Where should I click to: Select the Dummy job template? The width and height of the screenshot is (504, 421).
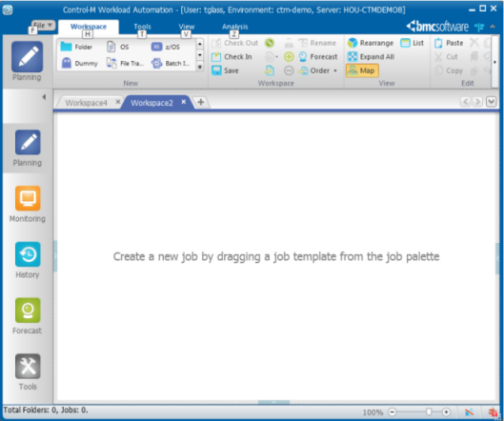point(79,63)
